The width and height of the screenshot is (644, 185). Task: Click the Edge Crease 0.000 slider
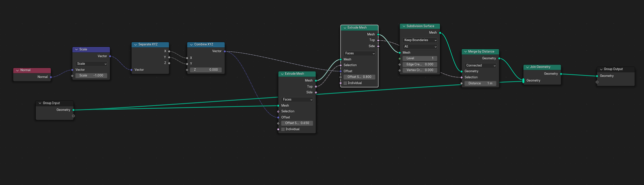[420, 64]
